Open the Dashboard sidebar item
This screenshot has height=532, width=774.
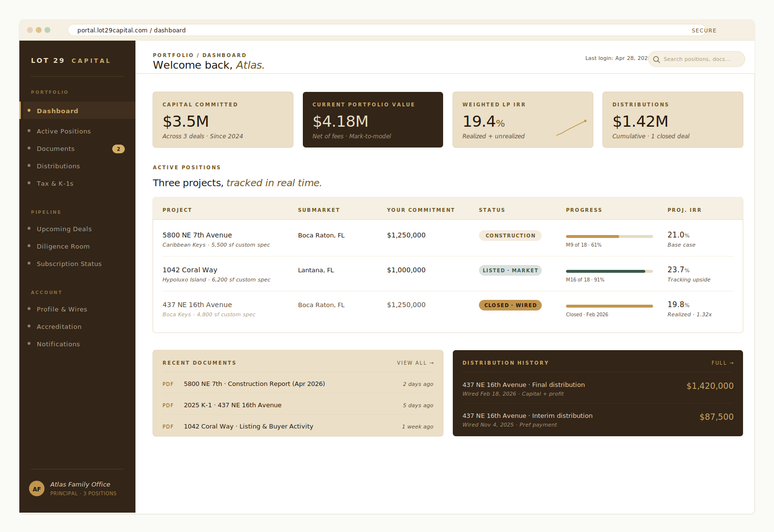pyautogui.click(x=77, y=110)
